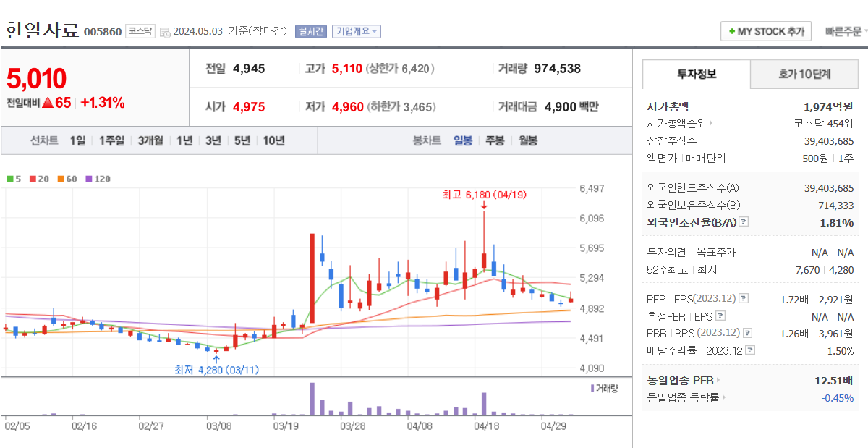Open help icon next to 배당수익률 2023.12
This screenshot has height=448, width=868.
click(x=750, y=350)
